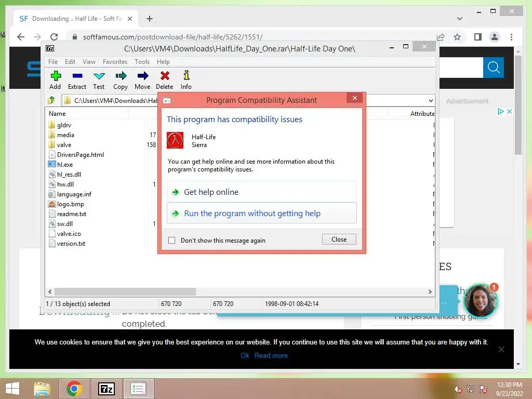Open the 7-Zip View menu
This screenshot has height=399, width=532.
tap(89, 62)
